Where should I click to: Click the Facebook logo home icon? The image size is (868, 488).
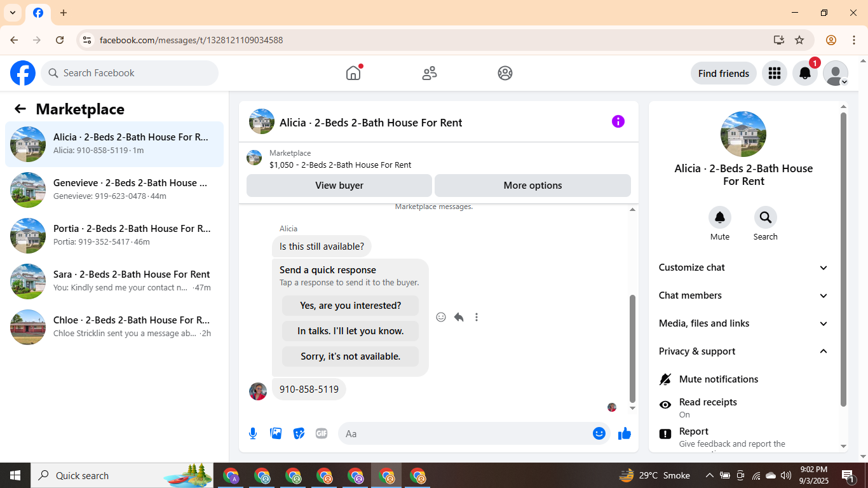pos(23,73)
